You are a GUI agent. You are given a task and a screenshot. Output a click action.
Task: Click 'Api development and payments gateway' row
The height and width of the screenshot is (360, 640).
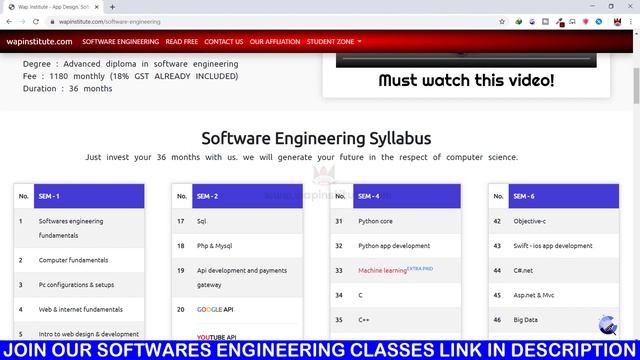(237, 278)
